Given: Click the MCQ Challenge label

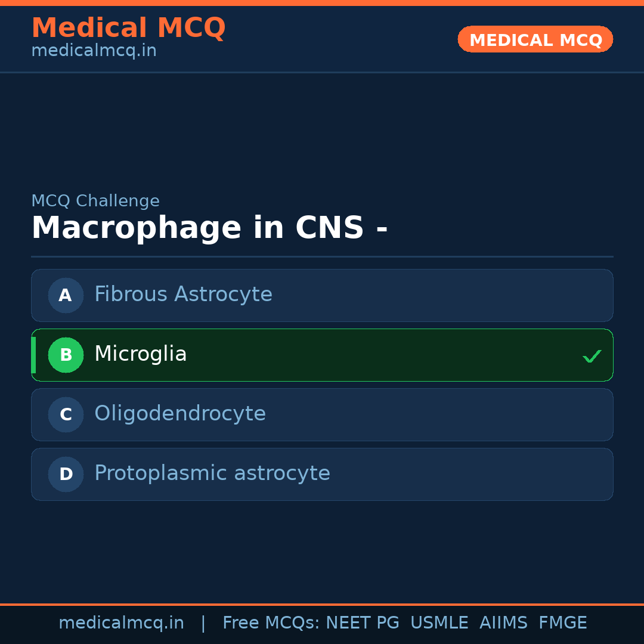Looking at the screenshot, I should coord(95,201).
